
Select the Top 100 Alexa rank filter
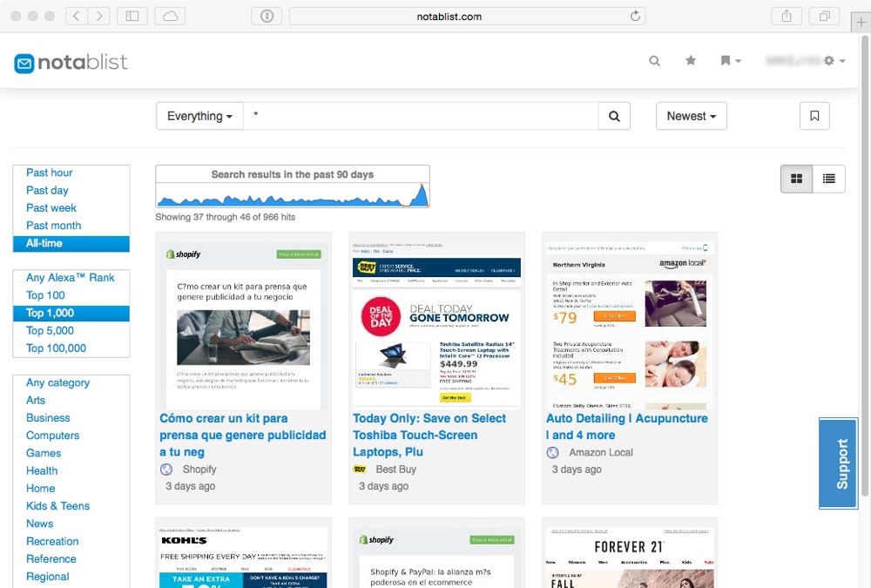pos(46,295)
